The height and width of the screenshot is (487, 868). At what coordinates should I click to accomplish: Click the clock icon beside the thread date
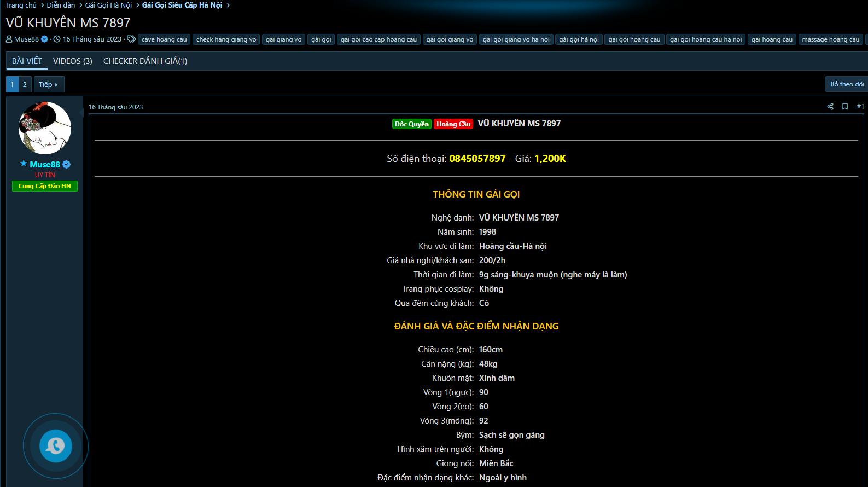[x=57, y=39]
